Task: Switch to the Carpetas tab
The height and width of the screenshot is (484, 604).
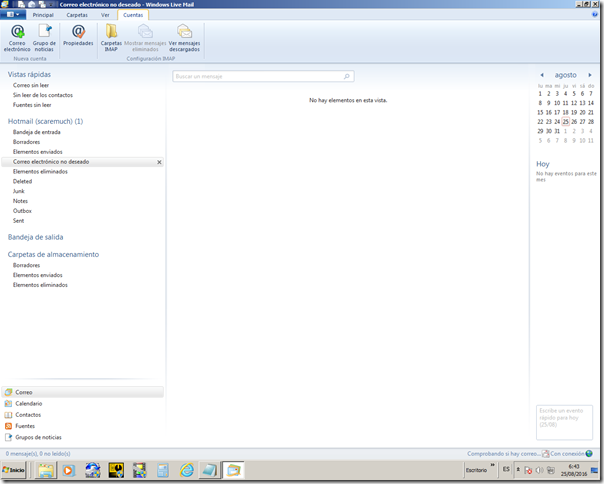Action: pyautogui.click(x=77, y=15)
